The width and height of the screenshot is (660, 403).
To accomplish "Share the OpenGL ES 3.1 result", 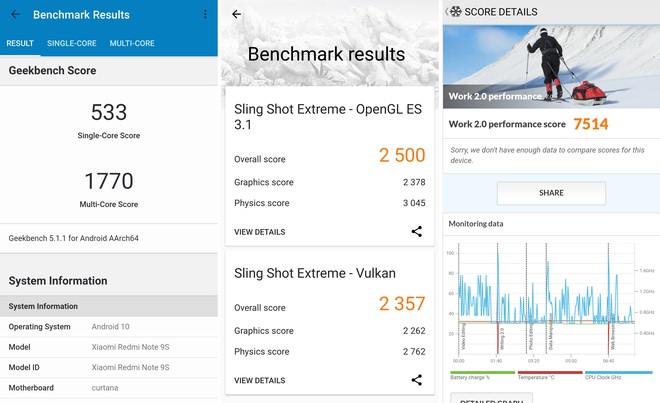I will (417, 232).
